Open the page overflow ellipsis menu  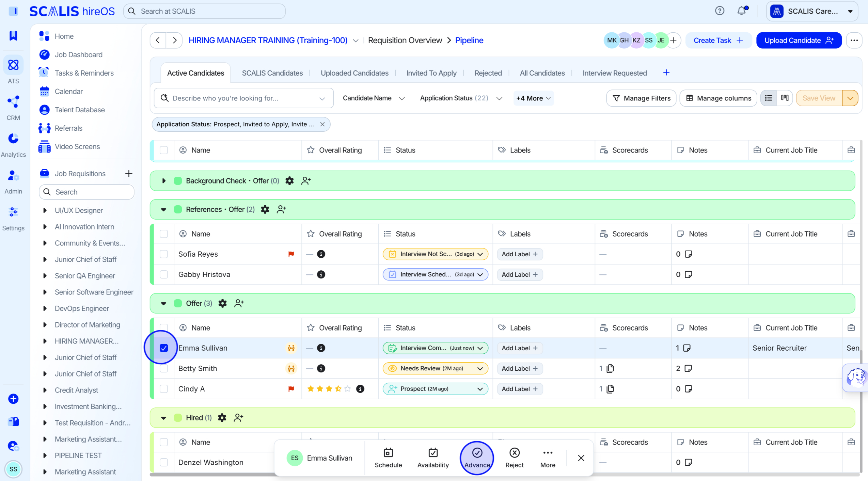pos(854,40)
